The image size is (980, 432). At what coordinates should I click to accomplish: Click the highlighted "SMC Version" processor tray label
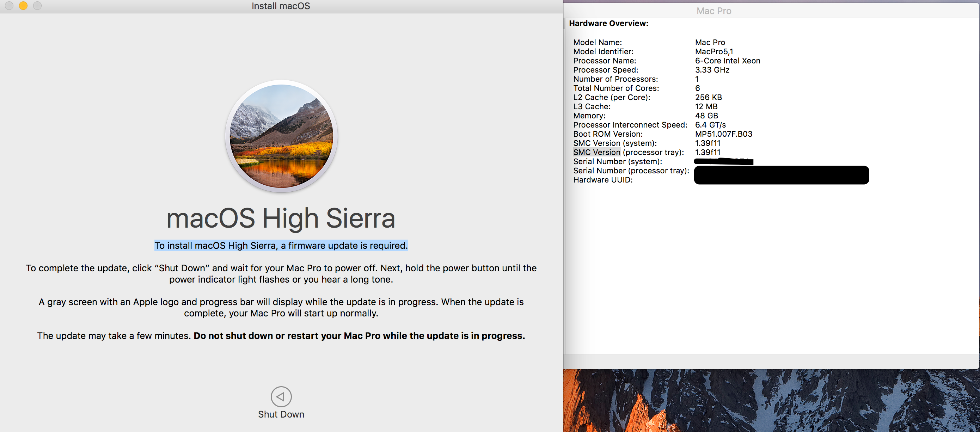click(x=596, y=152)
